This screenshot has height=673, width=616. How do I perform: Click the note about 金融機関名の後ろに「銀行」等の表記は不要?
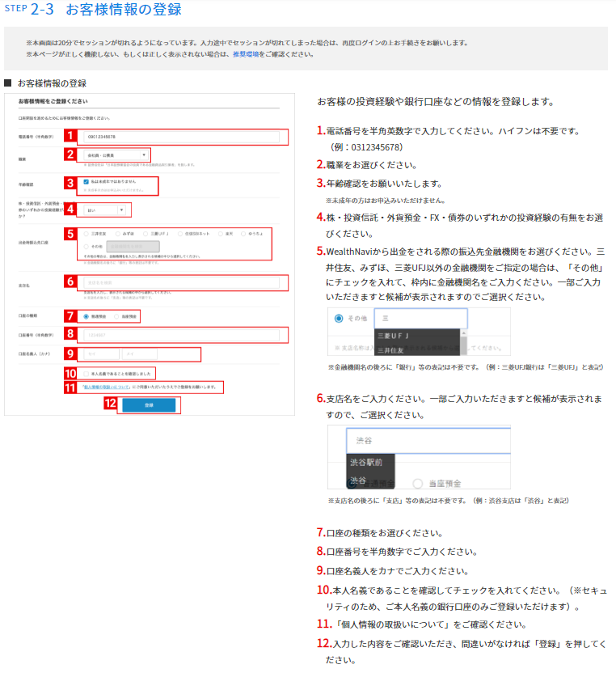click(x=466, y=367)
